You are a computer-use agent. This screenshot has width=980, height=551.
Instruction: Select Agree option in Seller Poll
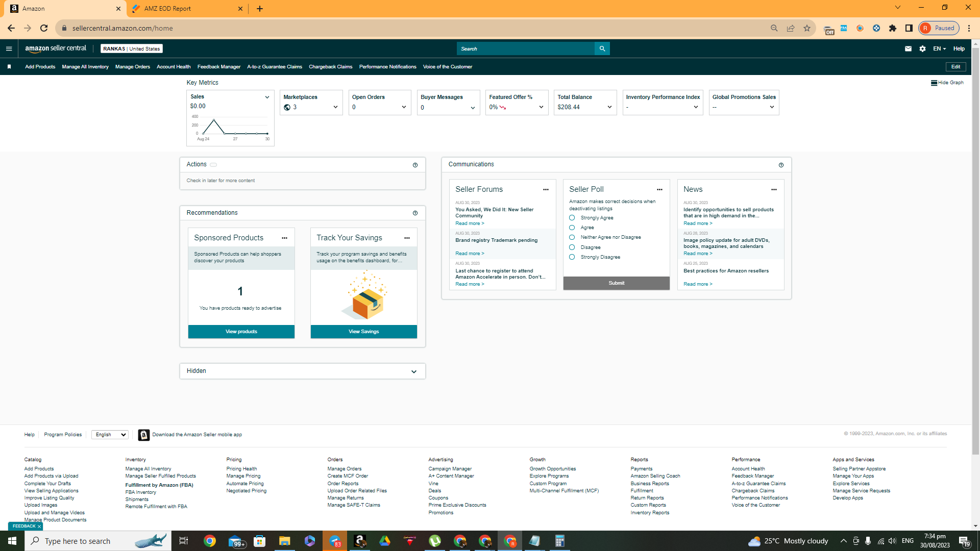572,228
